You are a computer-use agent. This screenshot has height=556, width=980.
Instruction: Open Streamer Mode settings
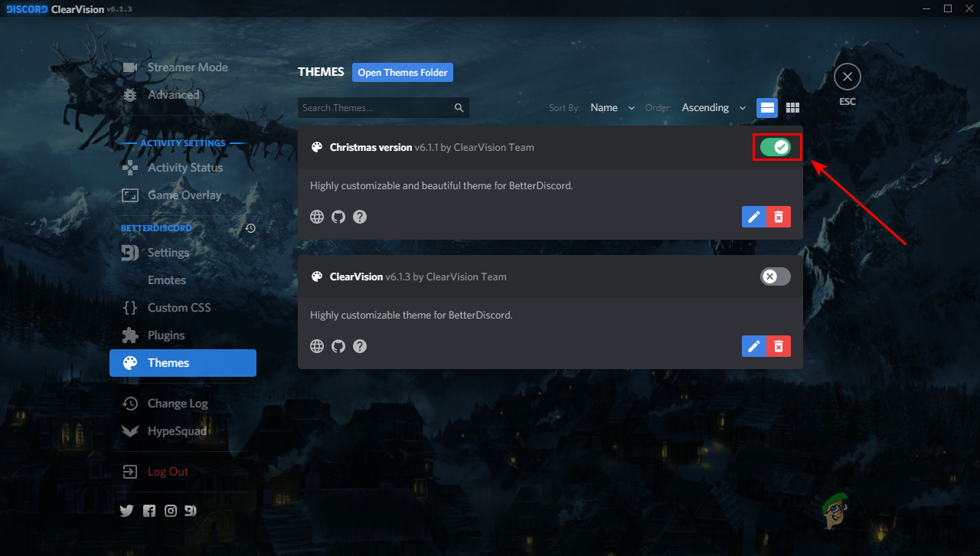[183, 67]
